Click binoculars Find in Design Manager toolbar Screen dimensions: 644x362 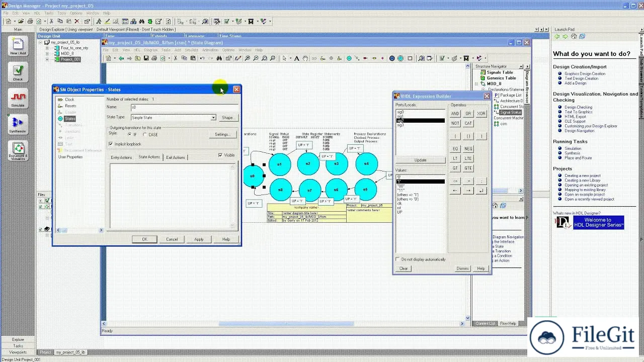coord(142,22)
